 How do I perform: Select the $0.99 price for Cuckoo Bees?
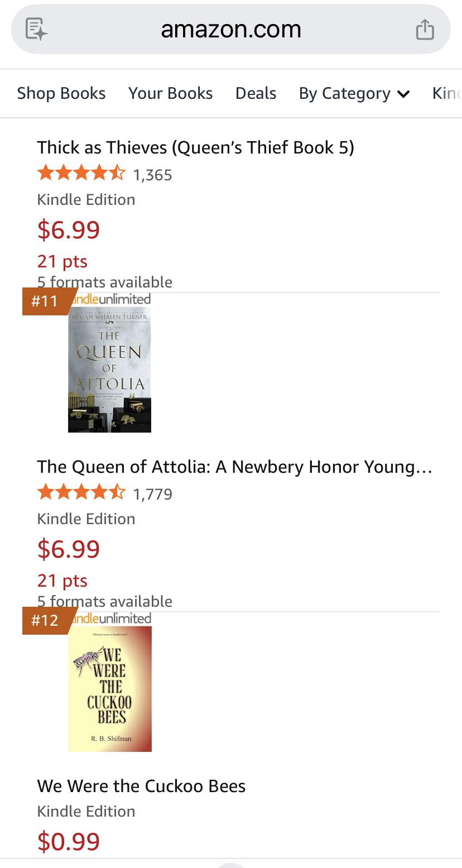69,841
